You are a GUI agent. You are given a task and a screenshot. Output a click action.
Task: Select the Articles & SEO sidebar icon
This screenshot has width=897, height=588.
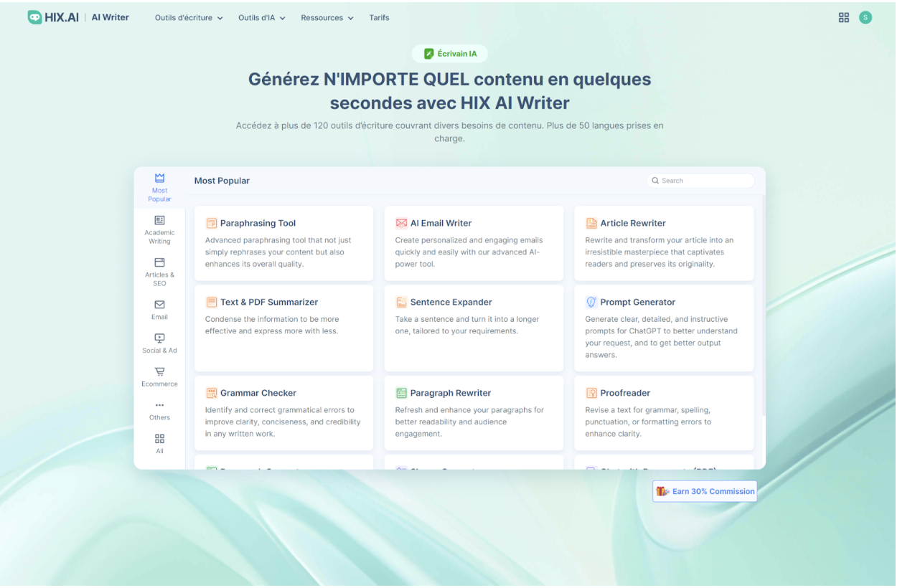click(159, 262)
